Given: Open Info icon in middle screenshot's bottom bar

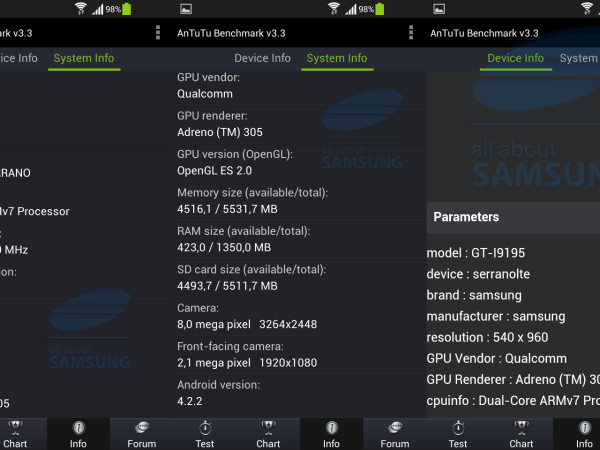Looking at the screenshot, I should click(331, 428).
